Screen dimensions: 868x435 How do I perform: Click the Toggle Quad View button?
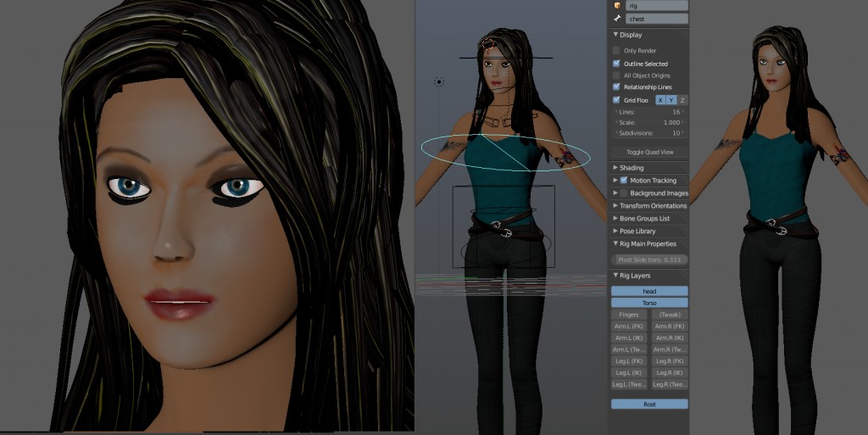tap(650, 152)
